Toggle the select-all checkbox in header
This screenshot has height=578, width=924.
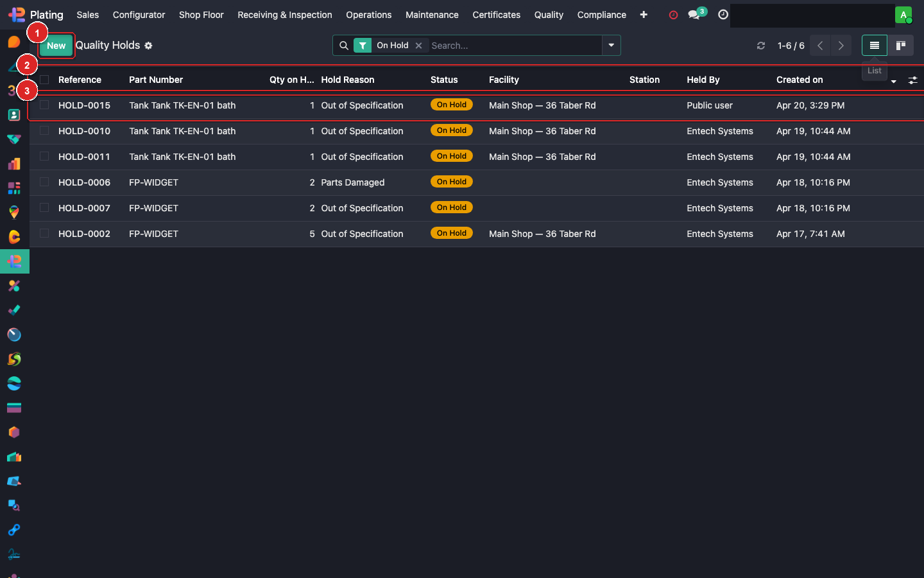[x=44, y=80]
